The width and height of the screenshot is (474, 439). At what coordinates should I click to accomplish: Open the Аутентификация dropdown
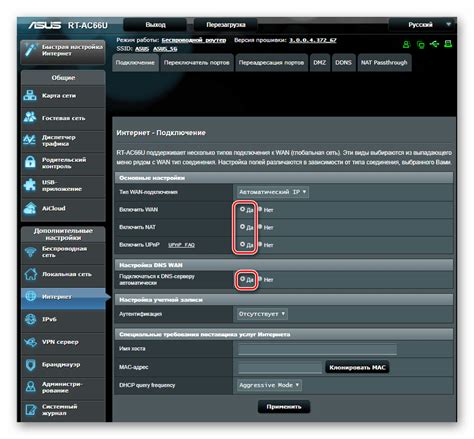262,314
